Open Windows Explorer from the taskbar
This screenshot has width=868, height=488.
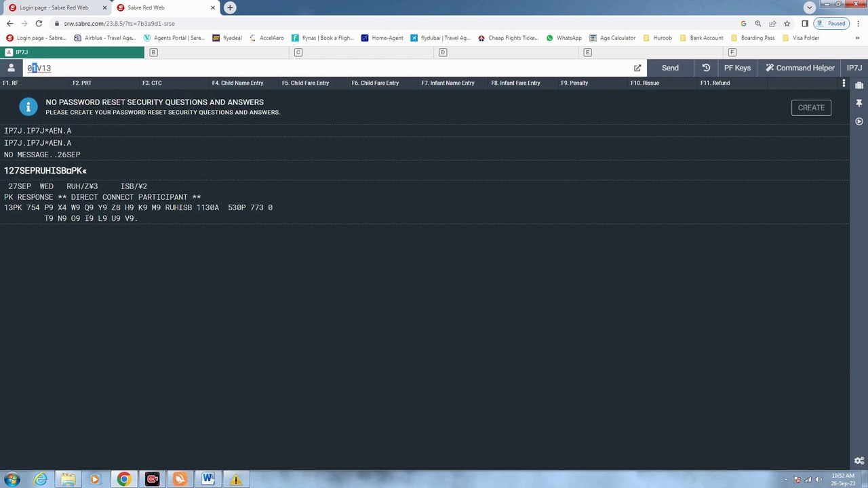coord(68,479)
